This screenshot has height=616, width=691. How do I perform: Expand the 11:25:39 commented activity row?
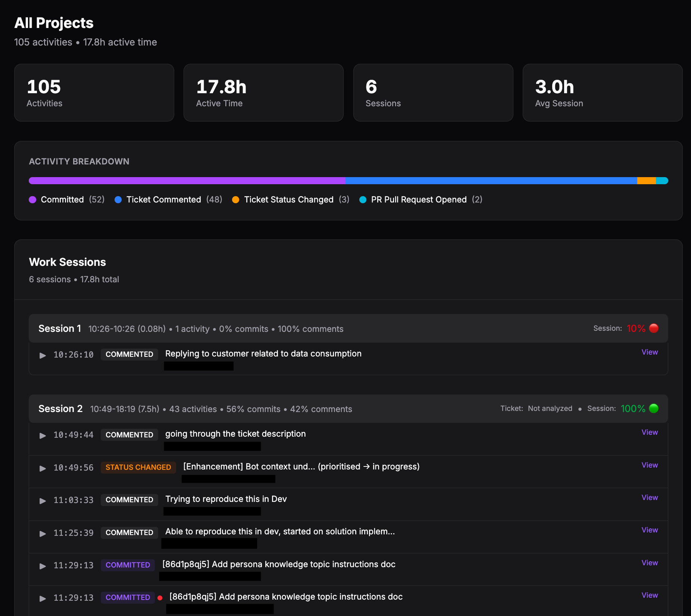[x=43, y=533]
